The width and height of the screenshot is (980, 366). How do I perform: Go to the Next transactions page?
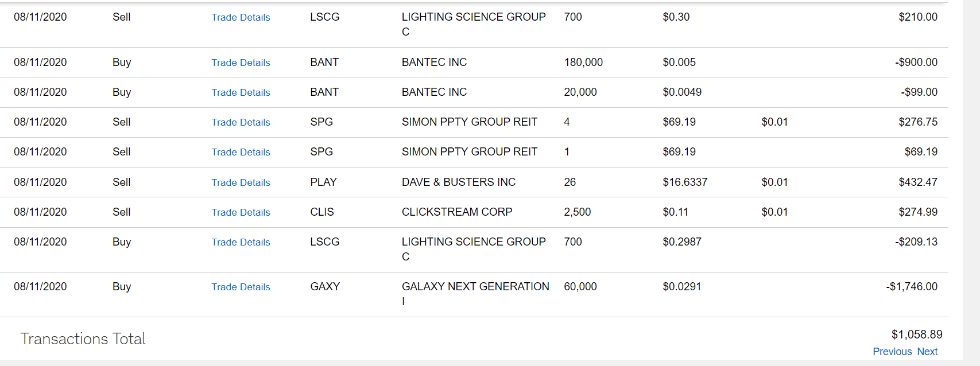point(927,352)
